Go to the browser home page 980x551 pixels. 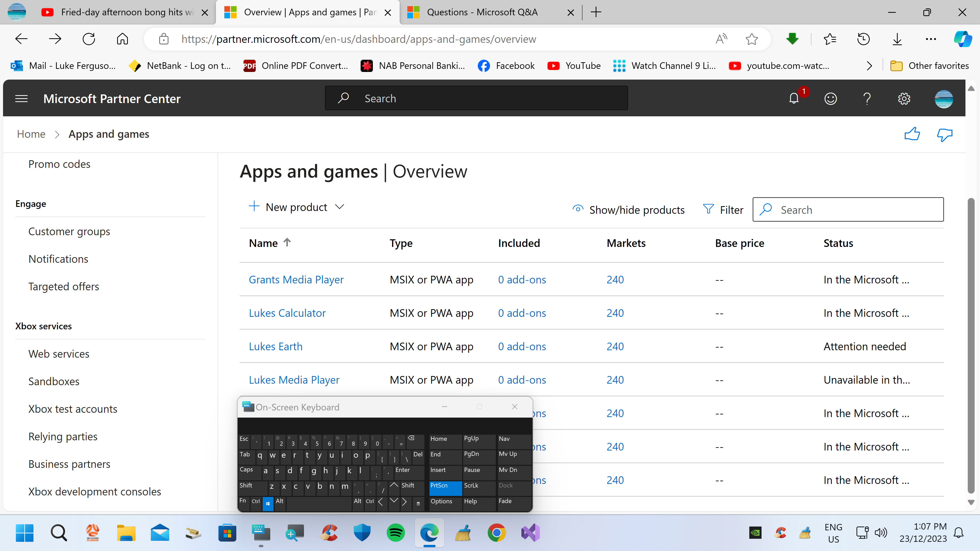pos(122,39)
